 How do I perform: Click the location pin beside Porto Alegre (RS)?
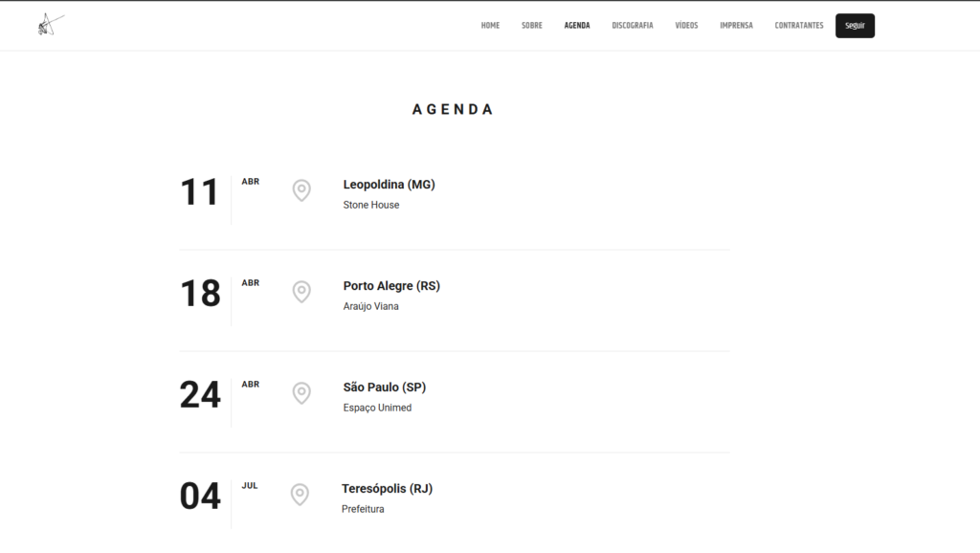point(301,292)
